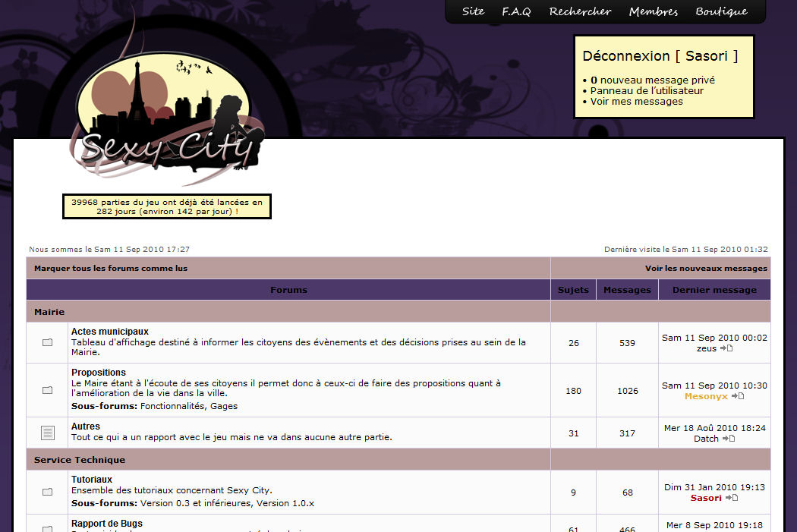Open the Version 1.0.x sub-forum
Image resolution: width=797 pixels, height=532 pixels.
pyautogui.click(x=285, y=503)
